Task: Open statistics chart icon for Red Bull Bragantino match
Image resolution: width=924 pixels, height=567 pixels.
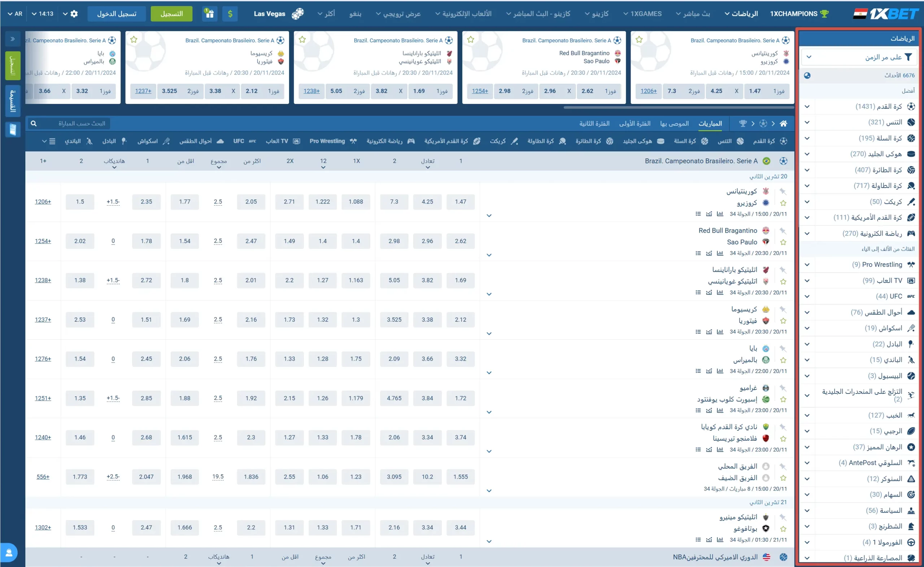Action: [720, 253]
